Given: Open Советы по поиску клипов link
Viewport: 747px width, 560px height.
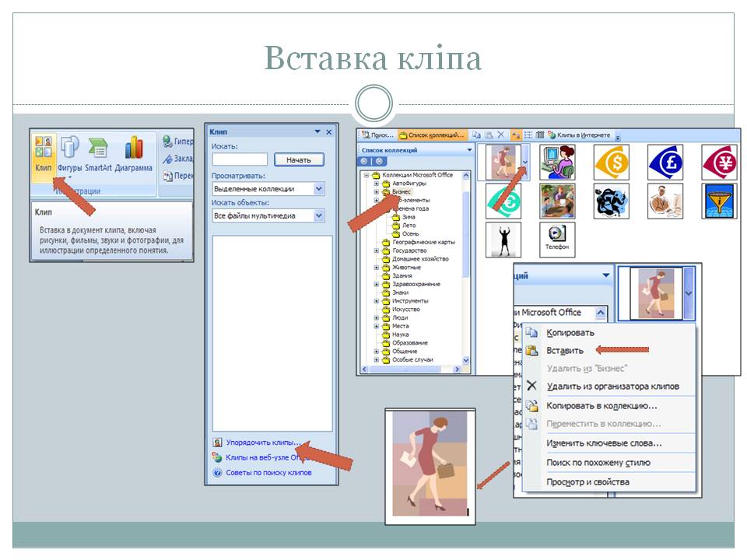Looking at the screenshot, I should point(268,472).
